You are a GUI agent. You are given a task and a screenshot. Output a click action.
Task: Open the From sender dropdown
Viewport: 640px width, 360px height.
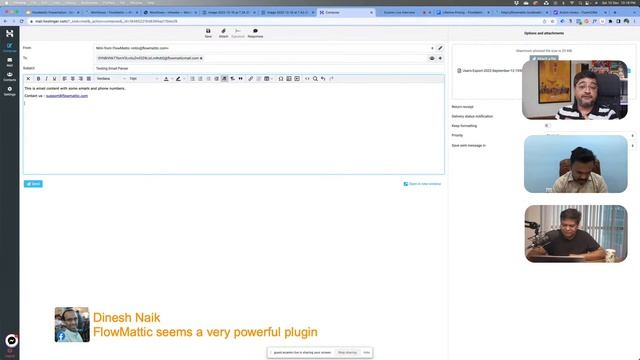264,48
